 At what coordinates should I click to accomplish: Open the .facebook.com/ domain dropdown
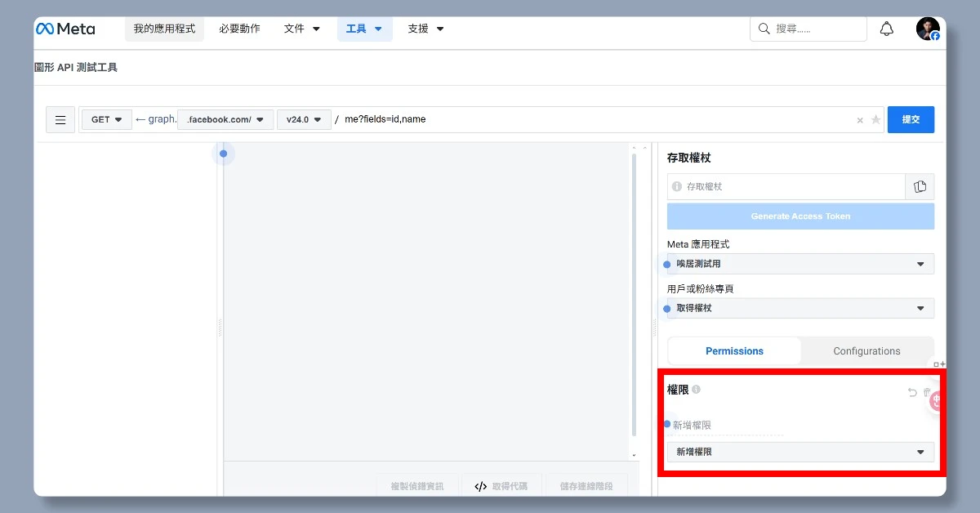(x=225, y=119)
